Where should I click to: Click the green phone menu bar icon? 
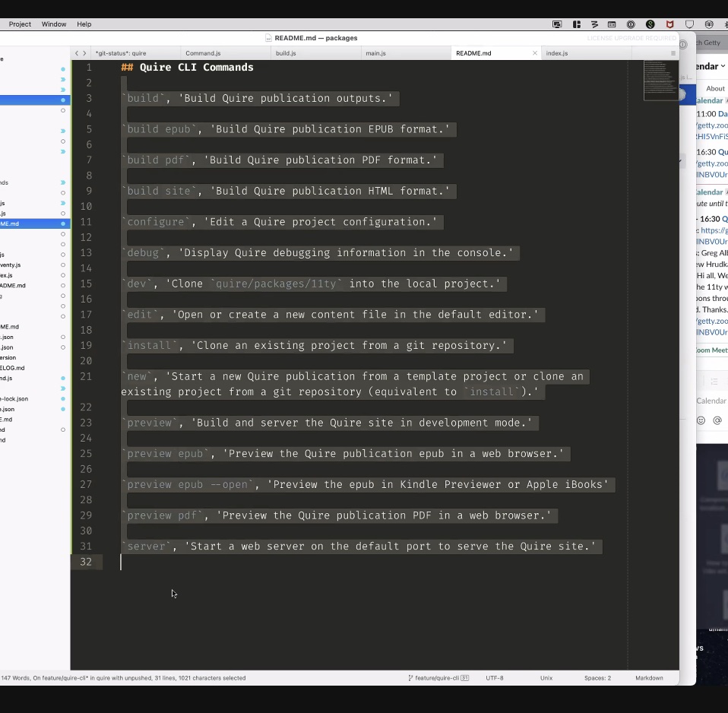(650, 24)
